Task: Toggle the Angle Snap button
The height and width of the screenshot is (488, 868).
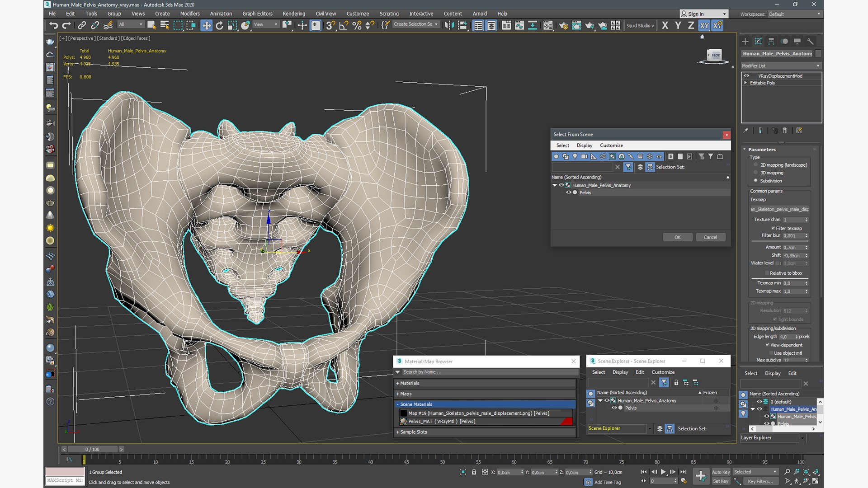Action: (x=344, y=25)
